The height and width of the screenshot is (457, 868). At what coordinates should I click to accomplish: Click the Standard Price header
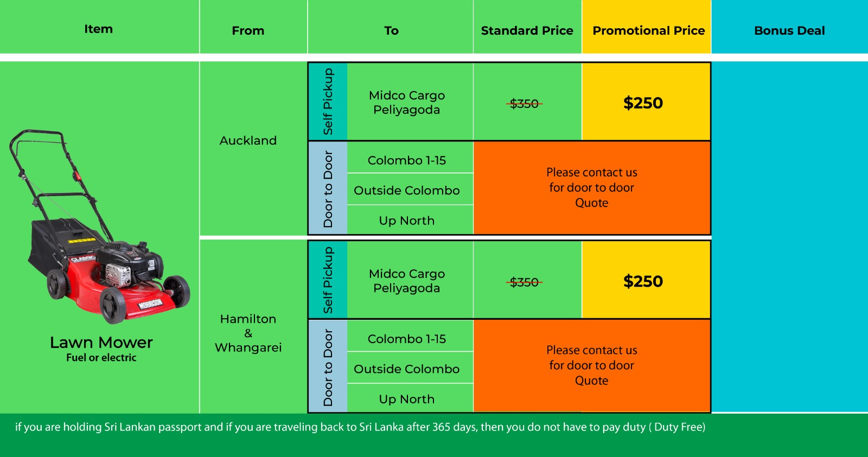(527, 31)
